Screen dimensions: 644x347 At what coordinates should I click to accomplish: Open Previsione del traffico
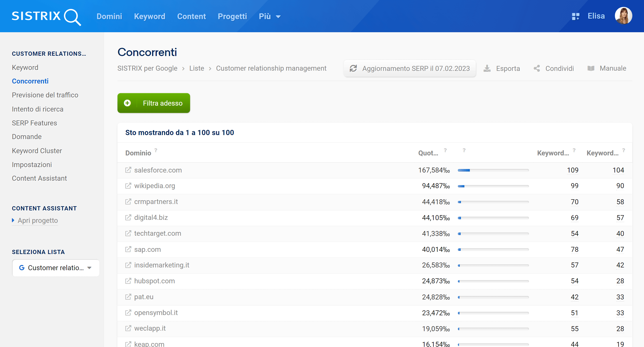[x=45, y=95]
